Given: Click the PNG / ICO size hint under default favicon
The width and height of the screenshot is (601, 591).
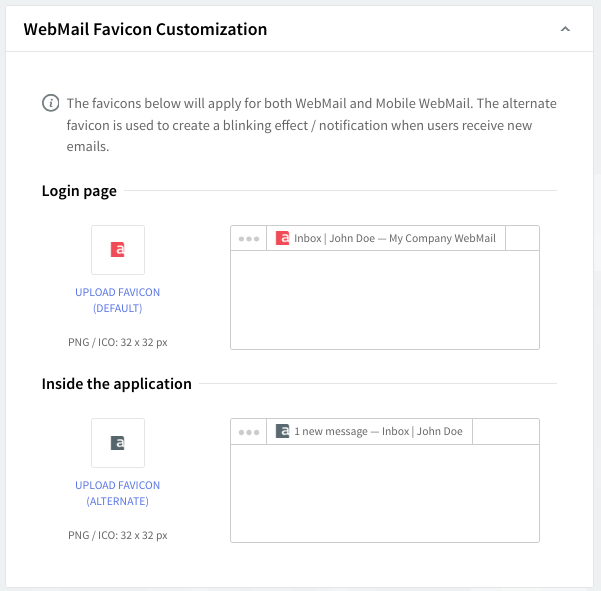Looking at the screenshot, I should 118,342.
